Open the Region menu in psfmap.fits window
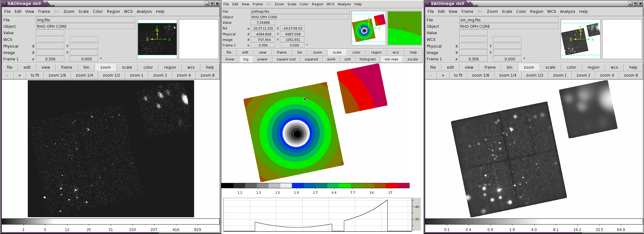Viewport: 644px width, 234px height. click(x=317, y=4)
